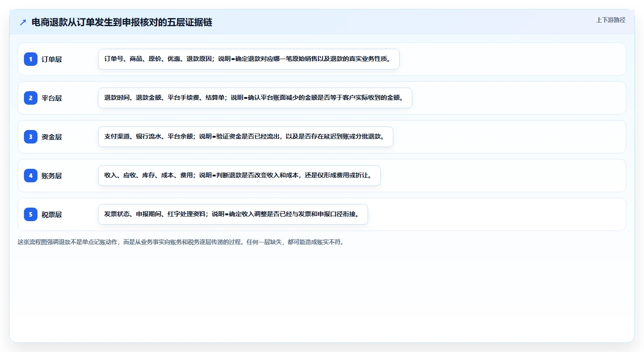Click the arrow icon beside the title
The height and width of the screenshot is (352, 644).
[x=23, y=23]
